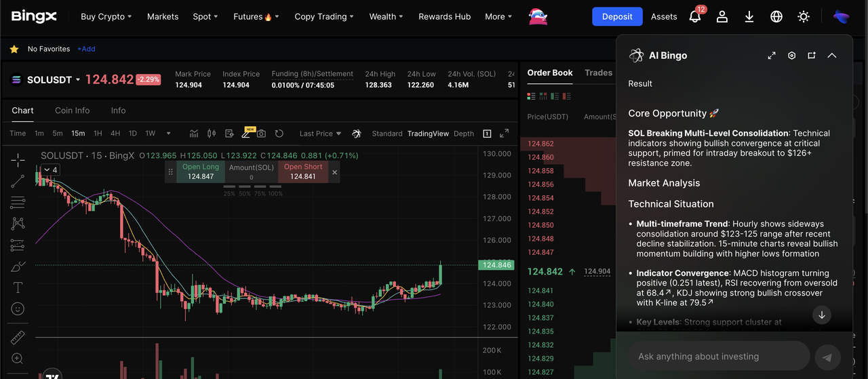The image size is (868, 379).
Task: Open AI Bingo settings hexagon icon
Action: tap(791, 56)
